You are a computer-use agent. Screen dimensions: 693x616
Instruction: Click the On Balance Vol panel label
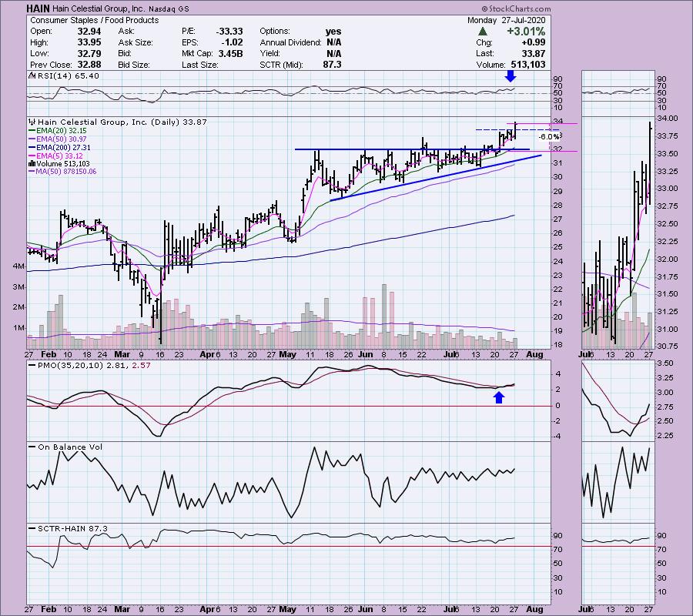pyautogui.click(x=70, y=447)
